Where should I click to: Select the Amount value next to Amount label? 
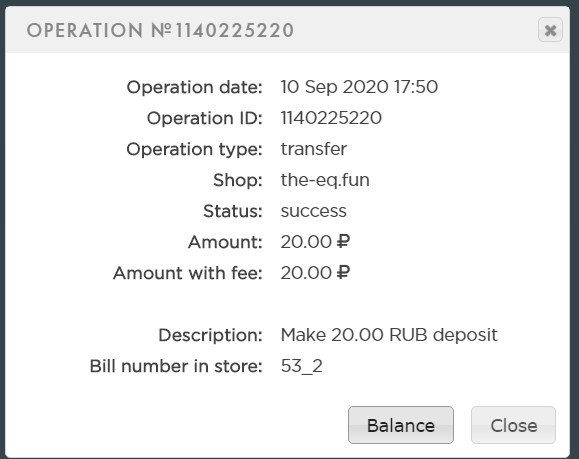pos(315,242)
